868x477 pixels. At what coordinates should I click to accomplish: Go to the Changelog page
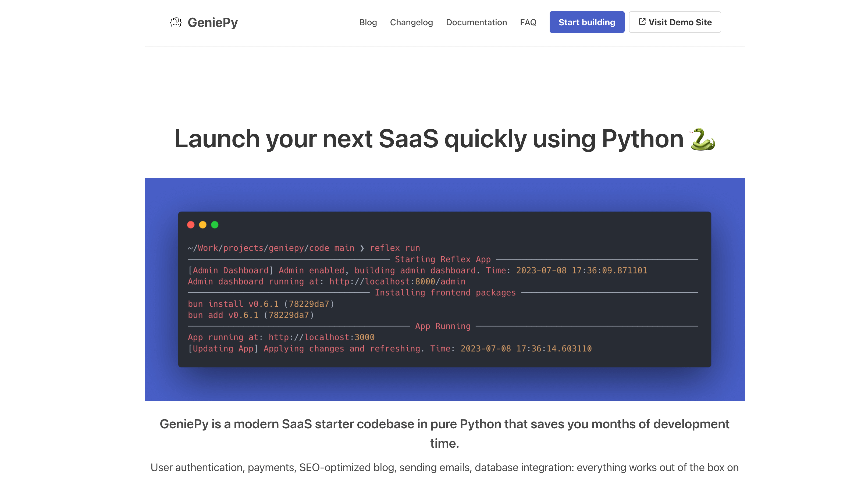[x=411, y=22]
